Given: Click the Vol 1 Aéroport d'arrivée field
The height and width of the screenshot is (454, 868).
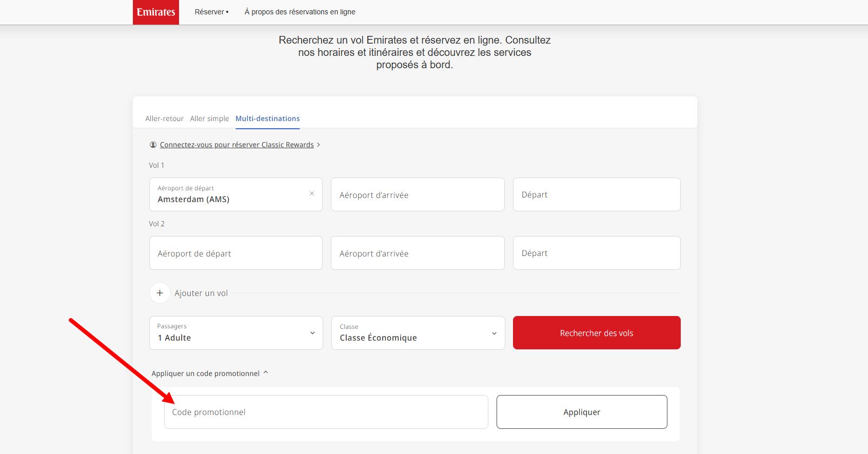Looking at the screenshot, I should pyautogui.click(x=418, y=194).
